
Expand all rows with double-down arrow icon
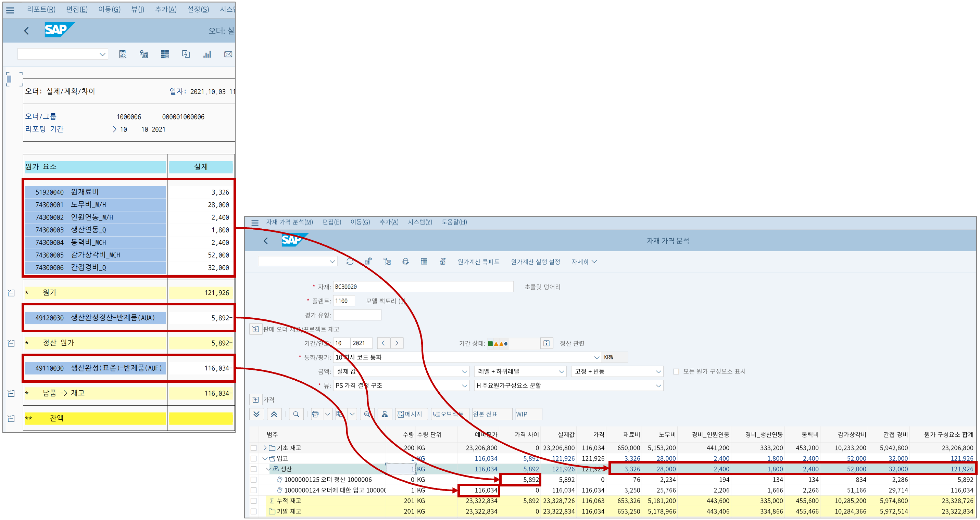point(256,414)
